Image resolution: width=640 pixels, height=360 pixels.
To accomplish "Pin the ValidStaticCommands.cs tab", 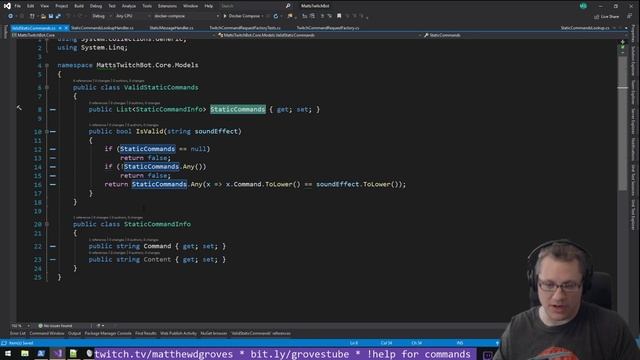I will click(60, 28).
